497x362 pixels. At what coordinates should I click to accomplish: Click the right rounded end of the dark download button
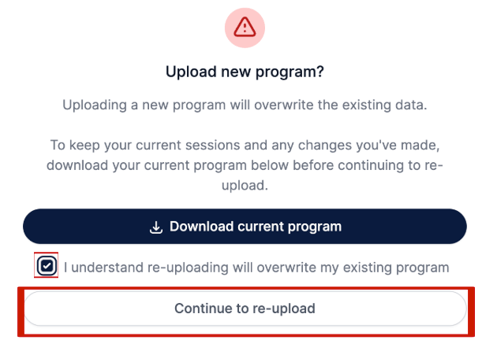tap(453, 226)
